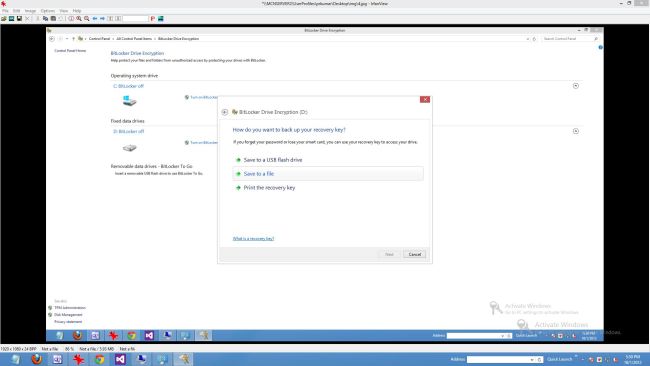Click the Open file icon in IrfanView toolbar

click(x=4, y=19)
